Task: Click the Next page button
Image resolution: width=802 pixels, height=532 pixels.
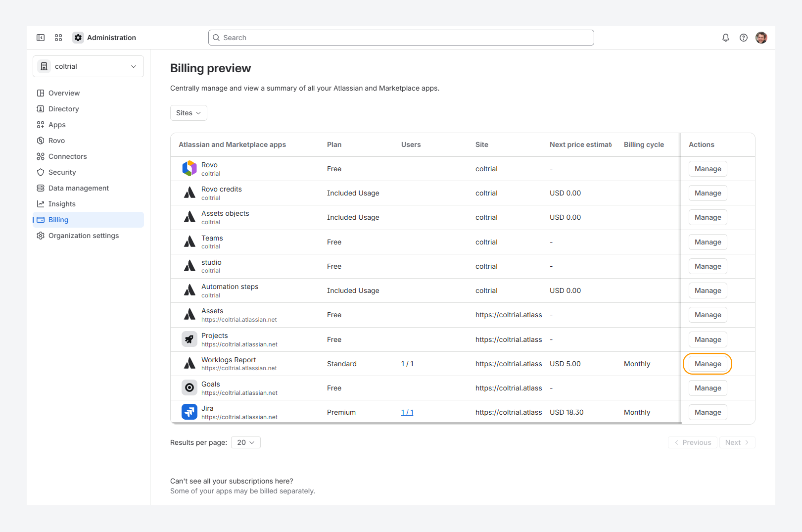Action: 737,442
